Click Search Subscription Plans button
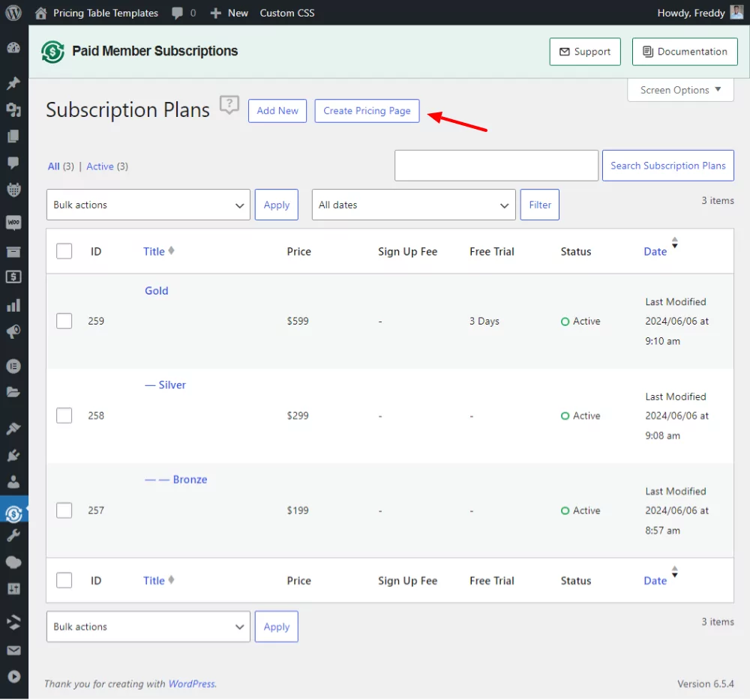The height and width of the screenshot is (700, 750). point(667,166)
